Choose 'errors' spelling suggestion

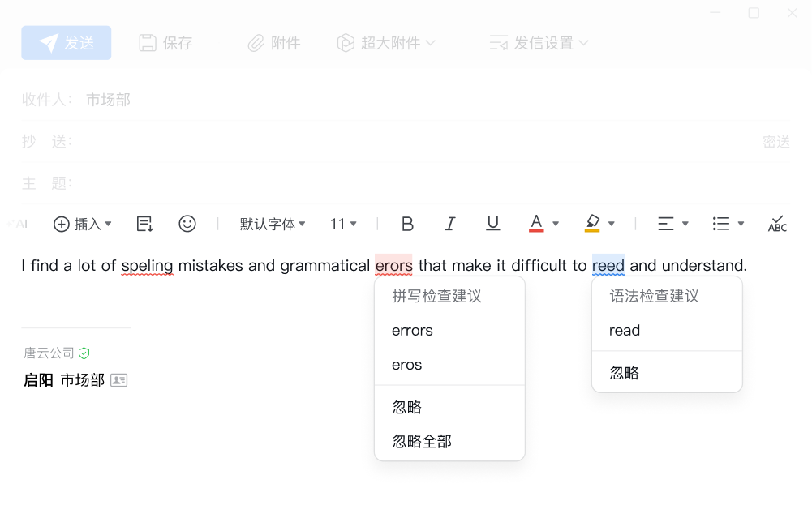click(413, 331)
